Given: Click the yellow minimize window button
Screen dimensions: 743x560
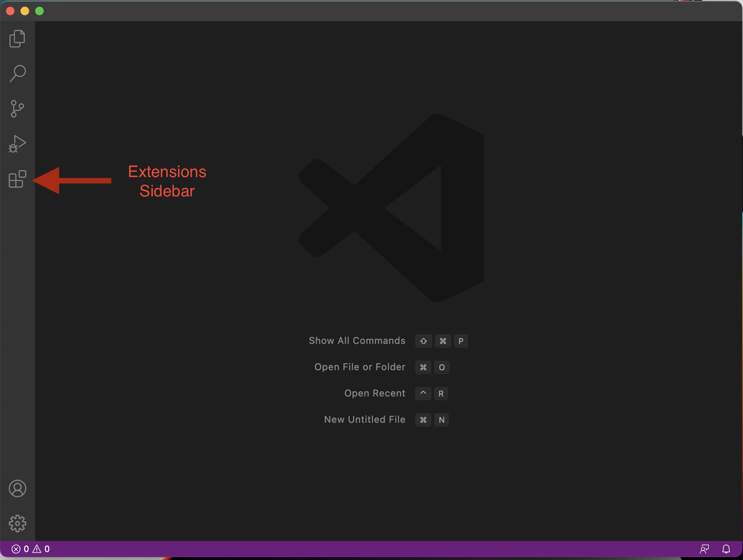Looking at the screenshot, I should point(25,11).
